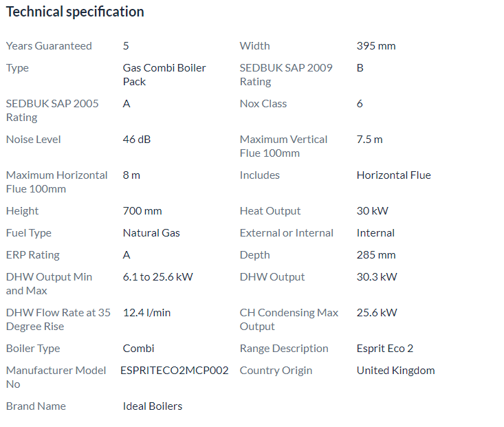Image resolution: width=504 pixels, height=427 pixels.
Task: Click the 6.1 to 25.6 kW value
Action: pos(157,277)
